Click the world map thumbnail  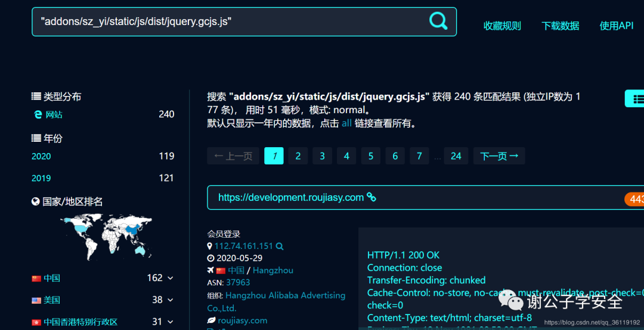click(x=106, y=237)
